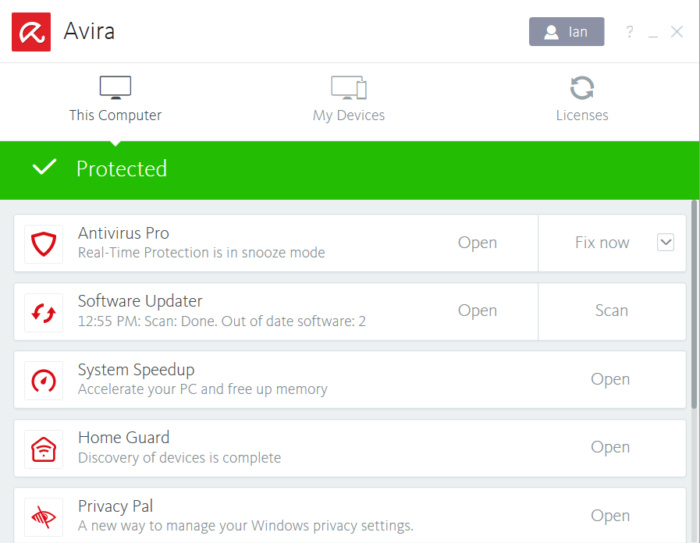Click the user avatar icon beside Ian
The height and width of the screenshot is (543, 700).
551,32
